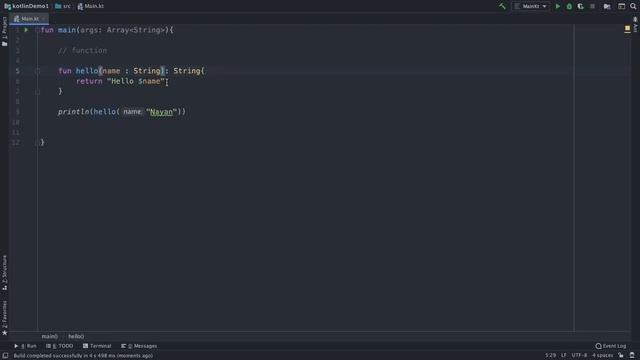Change indent setting 4 spaces

click(x=602, y=356)
